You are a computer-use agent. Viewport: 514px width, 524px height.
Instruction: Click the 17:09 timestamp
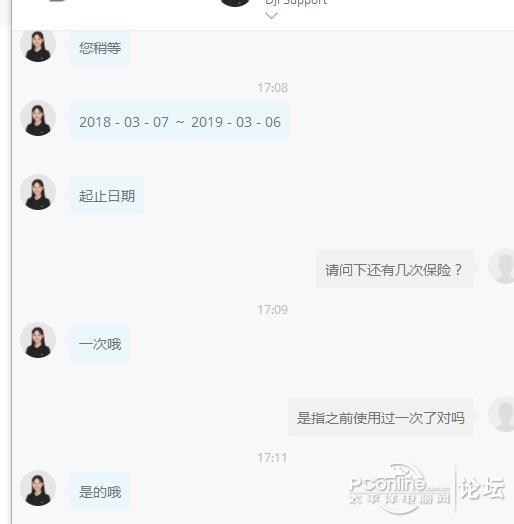(272, 310)
